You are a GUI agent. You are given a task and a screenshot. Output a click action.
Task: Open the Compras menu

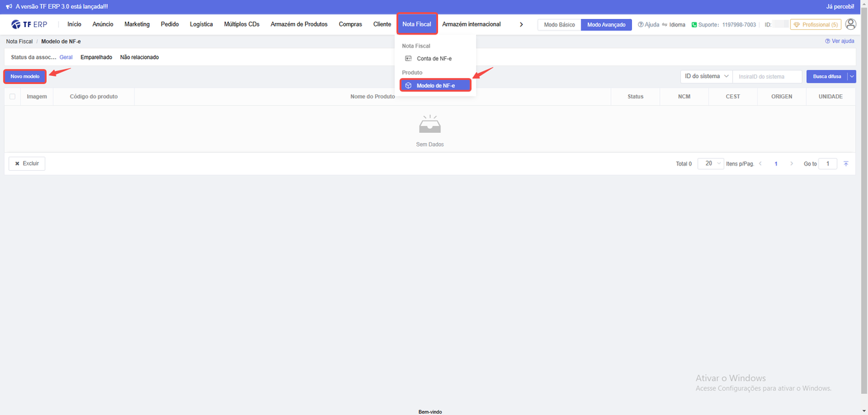point(351,24)
